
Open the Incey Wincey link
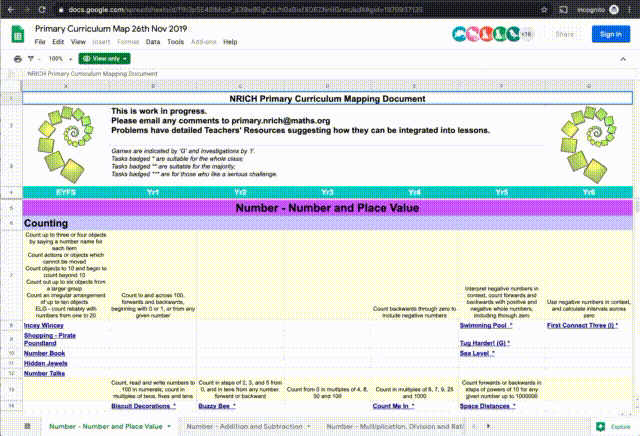tap(45, 326)
